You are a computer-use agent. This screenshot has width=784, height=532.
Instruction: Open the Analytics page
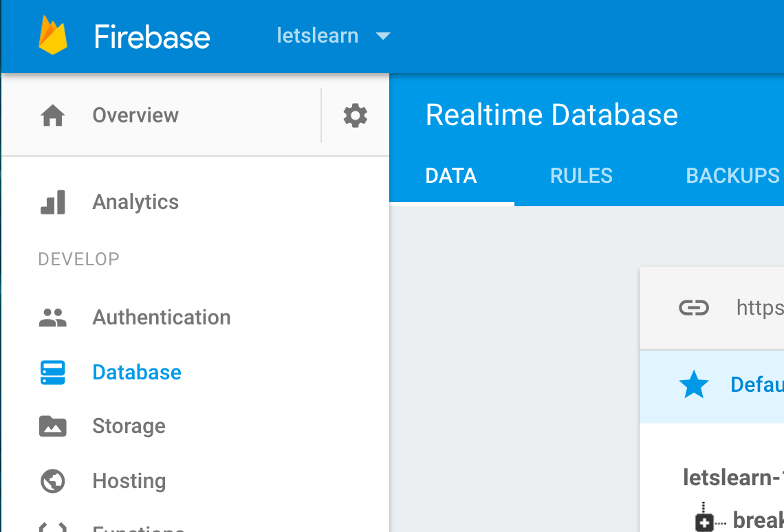[135, 202]
